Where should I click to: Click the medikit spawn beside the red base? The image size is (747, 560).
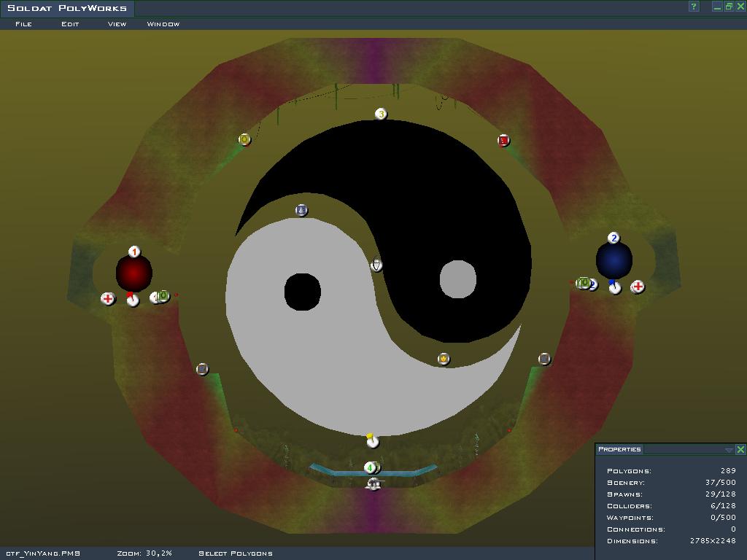pyautogui.click(x=108, y=299)
